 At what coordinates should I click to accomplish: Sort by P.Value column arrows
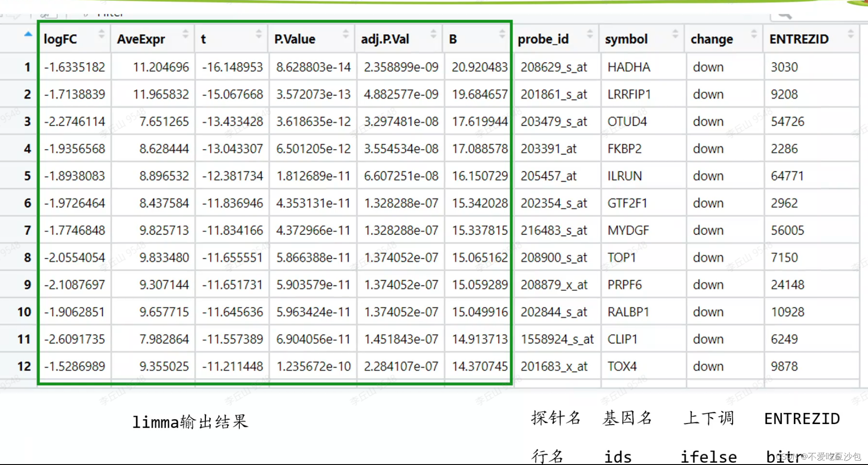pyautogui.click(x=345, y=34)
